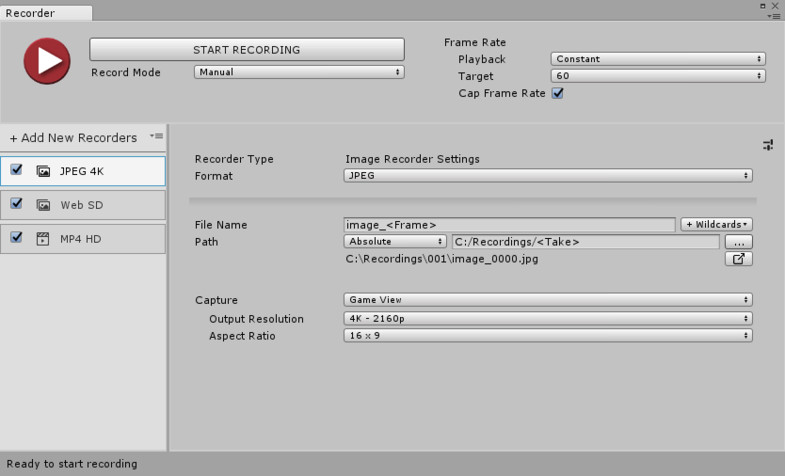Screen dimensions: 785x476
Task: Click the MP4 HD movie recorder icon
Action: (x=43, y=239)
